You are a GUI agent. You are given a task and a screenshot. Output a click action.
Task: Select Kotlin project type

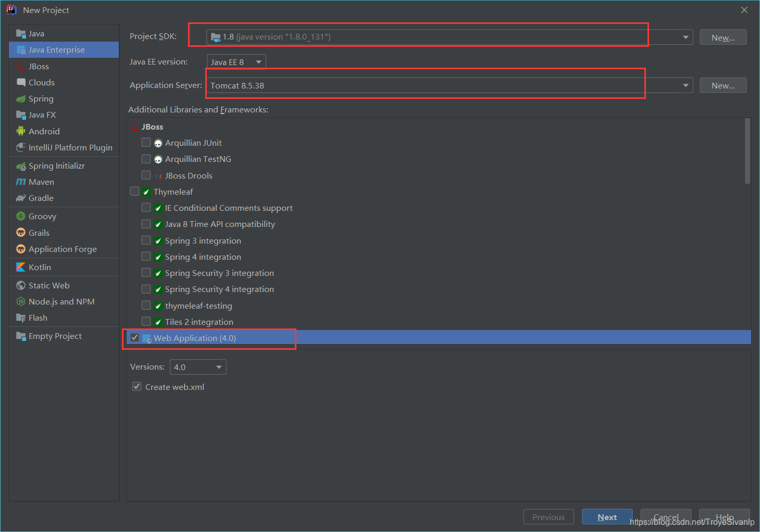coord(64,267)
